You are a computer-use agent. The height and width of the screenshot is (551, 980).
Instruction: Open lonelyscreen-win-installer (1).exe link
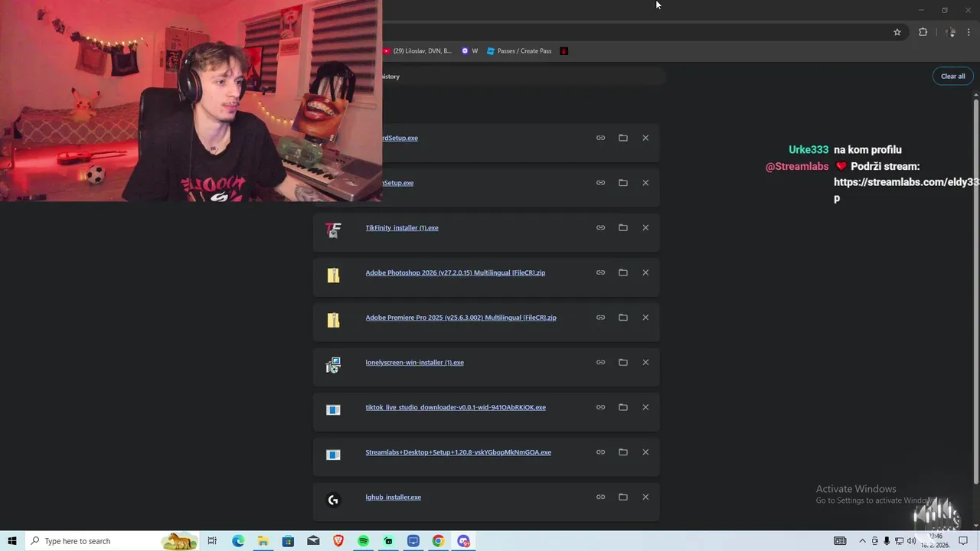coord(414,363)
